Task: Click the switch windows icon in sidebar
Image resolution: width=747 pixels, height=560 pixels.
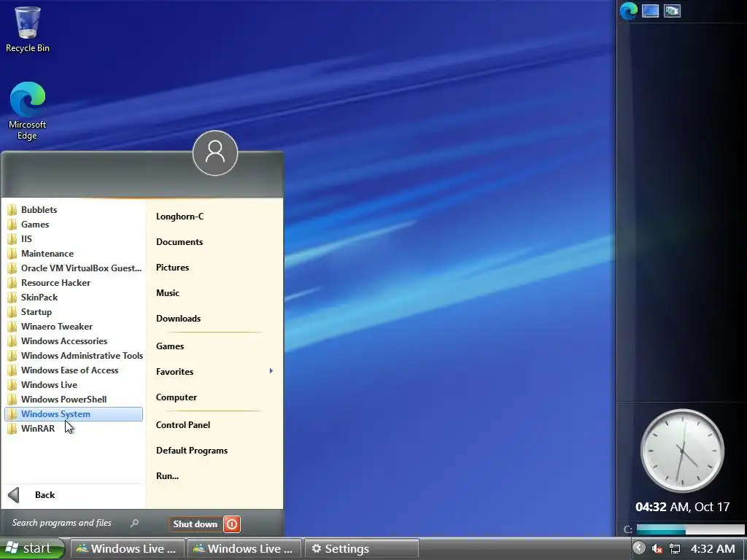Action: 672,10
